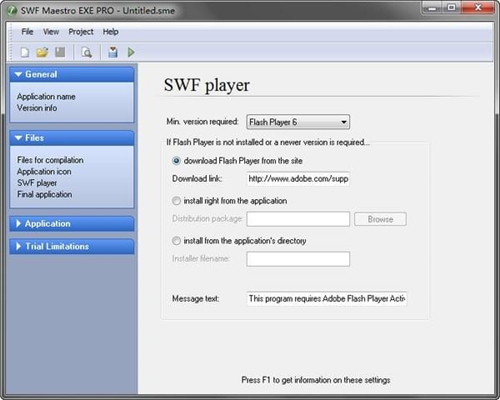
Task: Open the Min. version required dropdown
Action: click(298, 122)
